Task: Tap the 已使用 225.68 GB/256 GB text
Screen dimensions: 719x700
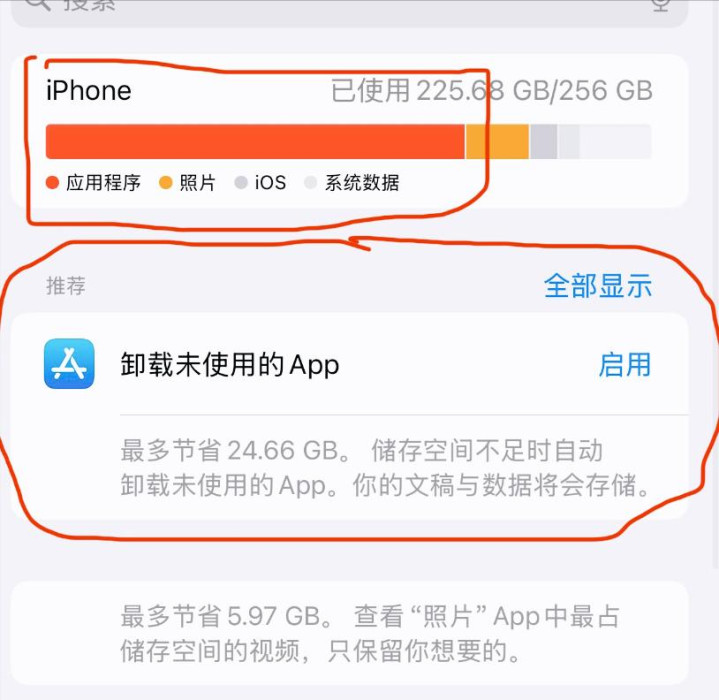Action: tap(492, 90)
